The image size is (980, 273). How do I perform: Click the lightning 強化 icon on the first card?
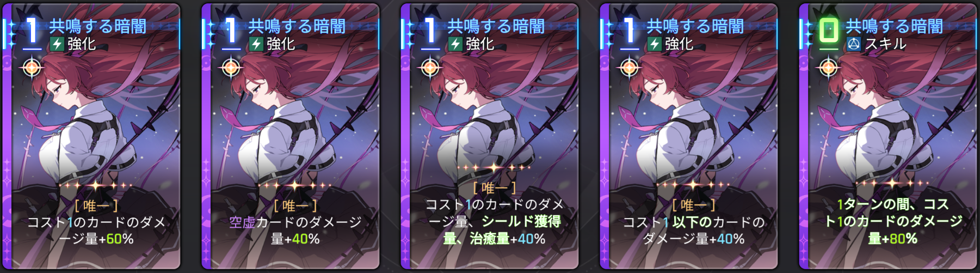coord(57,44)
